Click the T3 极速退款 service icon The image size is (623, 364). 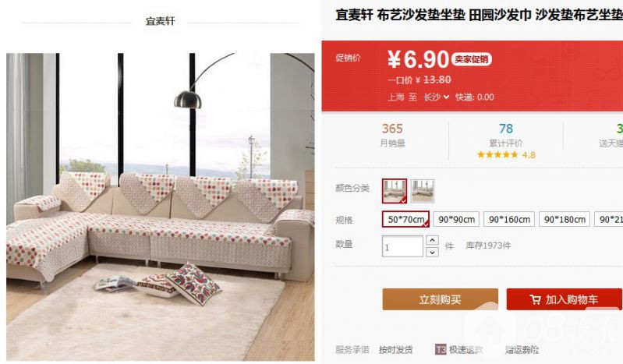[x=441, y=350]
